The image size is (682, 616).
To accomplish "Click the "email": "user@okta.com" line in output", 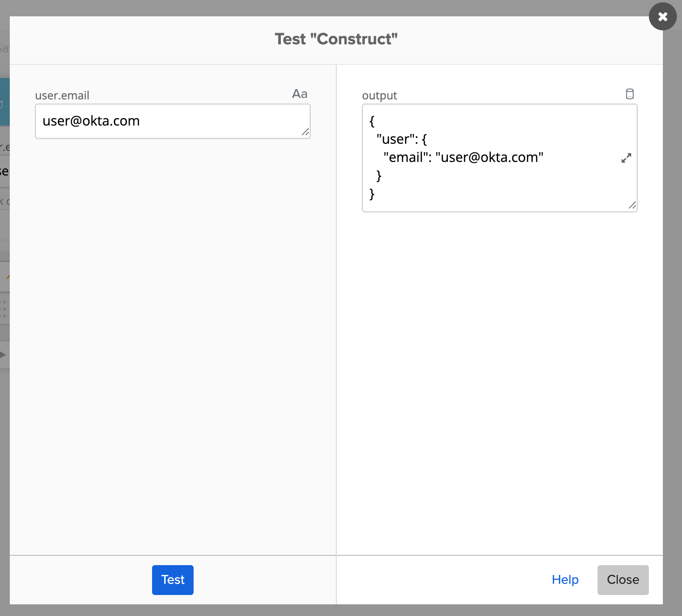I will click(463, 158).
